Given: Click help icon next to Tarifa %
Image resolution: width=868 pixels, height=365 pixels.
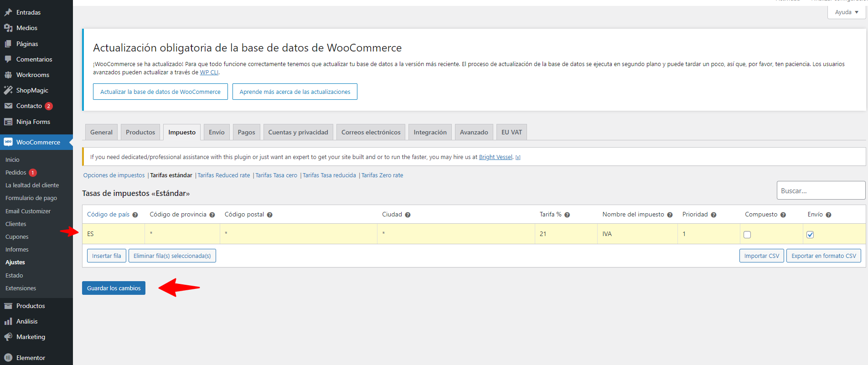Looking at the screenshot, I should [567, 215].
